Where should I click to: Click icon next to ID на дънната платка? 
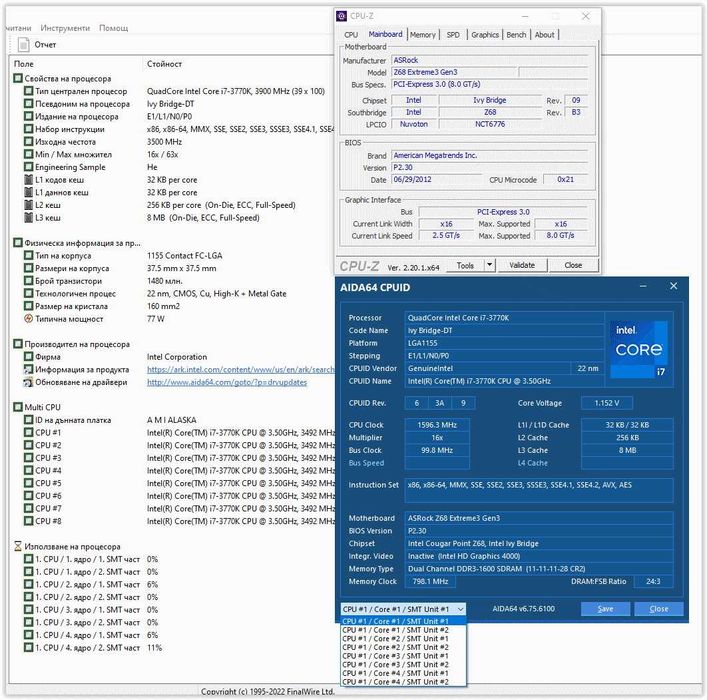(28, 420)
